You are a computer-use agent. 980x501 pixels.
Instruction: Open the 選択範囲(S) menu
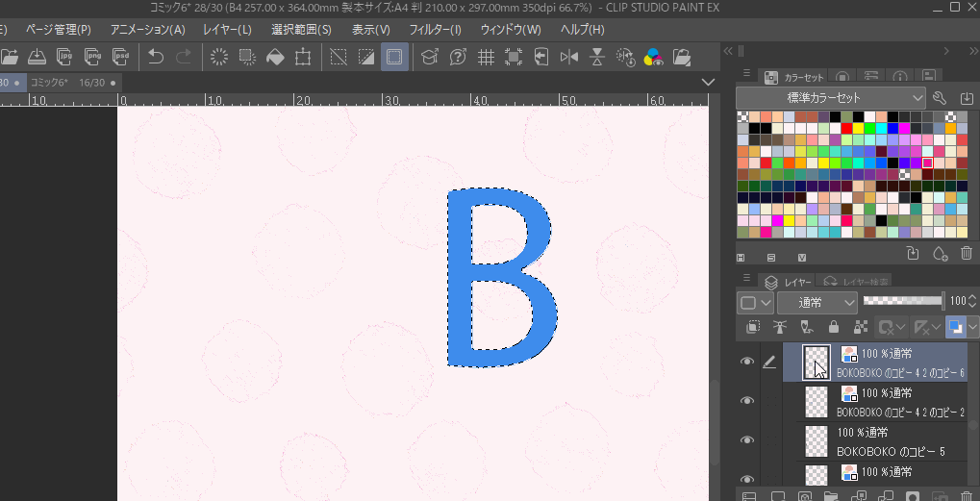click(x=301, y=30)
